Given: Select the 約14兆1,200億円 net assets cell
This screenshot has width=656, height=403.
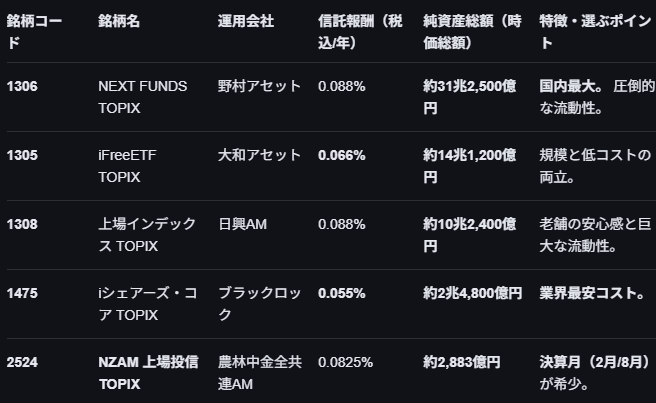Looking at the screenshot, I should 470,166.
